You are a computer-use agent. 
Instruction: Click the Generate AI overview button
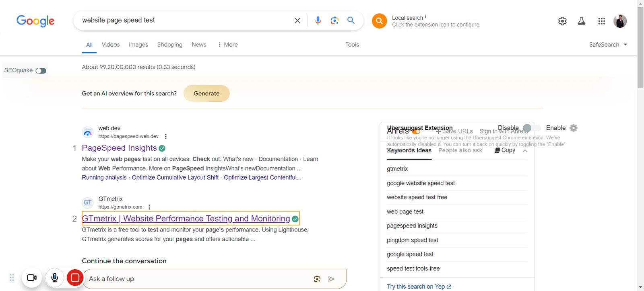tap(206, 93)
